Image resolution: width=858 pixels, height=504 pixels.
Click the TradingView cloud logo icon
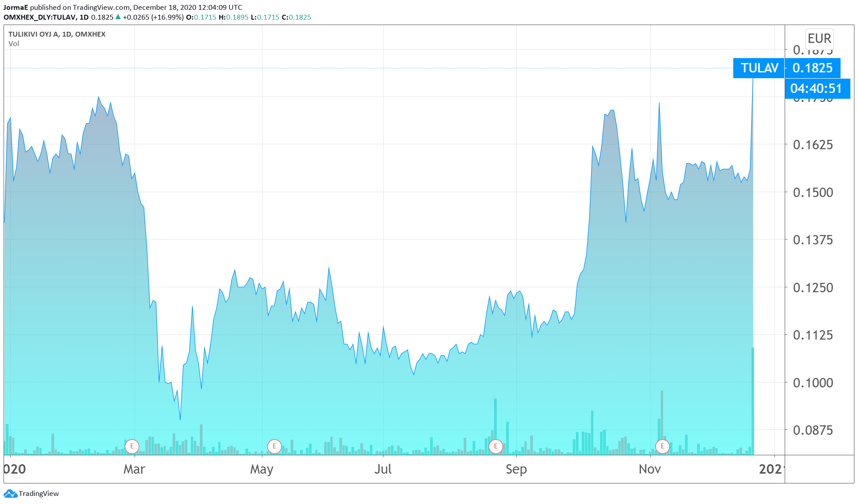(x=10, y=494)
